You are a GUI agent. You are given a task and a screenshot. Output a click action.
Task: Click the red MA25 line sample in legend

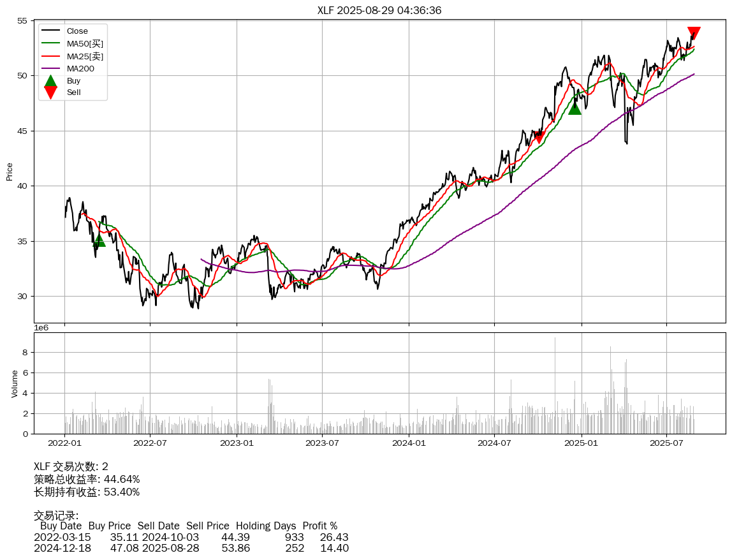click(x=50, y=56)
